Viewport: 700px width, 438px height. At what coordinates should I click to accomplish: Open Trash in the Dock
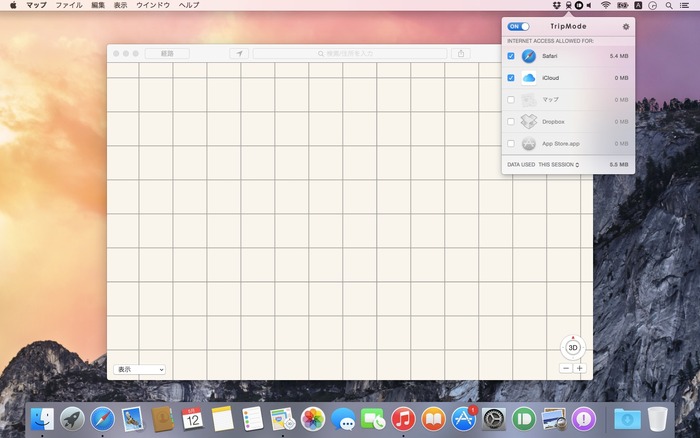click(x=658, y=419)
